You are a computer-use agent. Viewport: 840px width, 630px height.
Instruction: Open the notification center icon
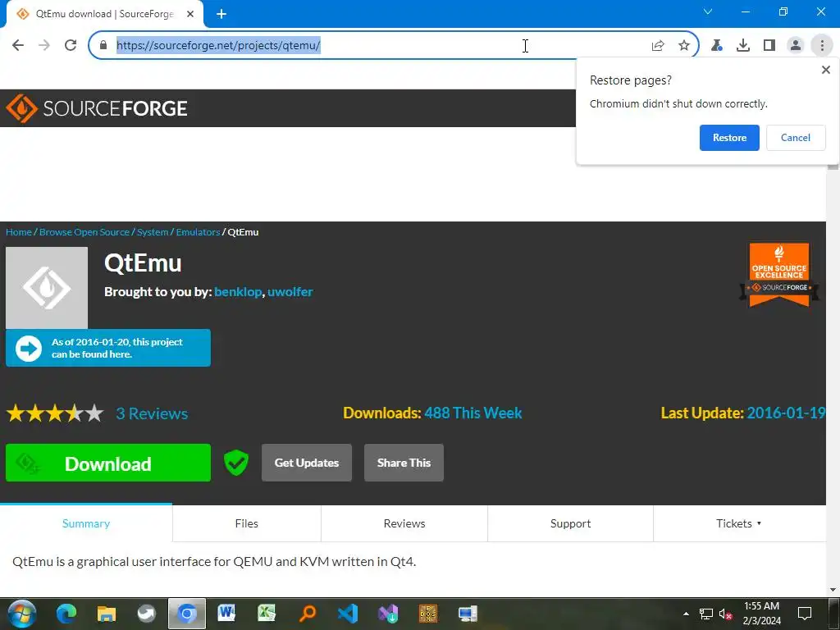pyautogui.click(x=805, y=614)
